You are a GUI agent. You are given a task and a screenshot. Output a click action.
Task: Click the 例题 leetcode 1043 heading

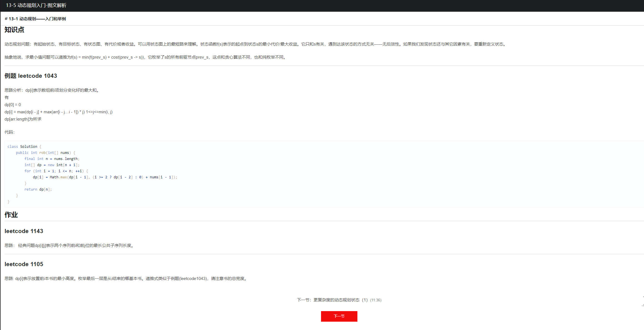[x=31, y=76]
